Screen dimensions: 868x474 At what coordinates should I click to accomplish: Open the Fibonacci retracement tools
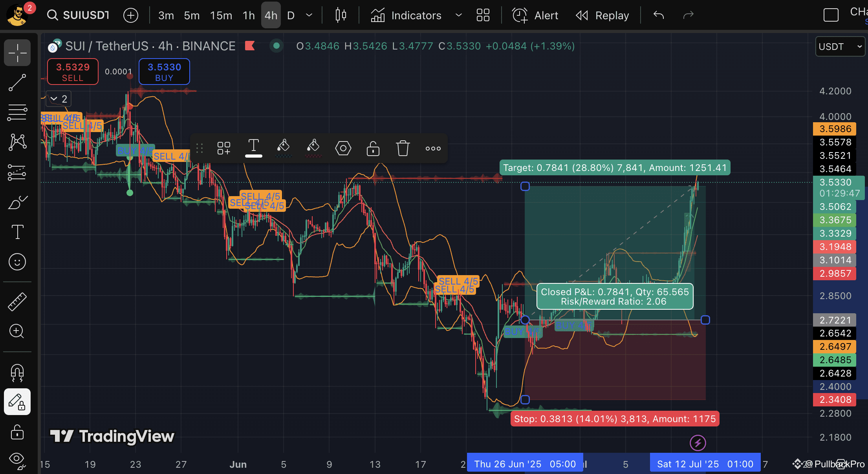click(x=17, y=112)
